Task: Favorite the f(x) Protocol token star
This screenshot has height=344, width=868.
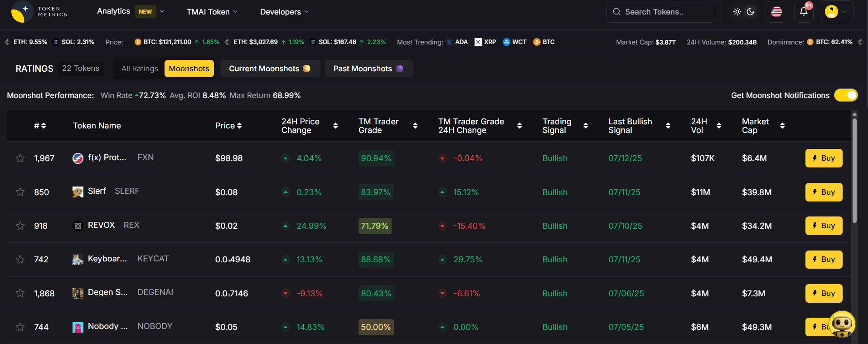Action: pyautogui.click(x=20, y=158)
